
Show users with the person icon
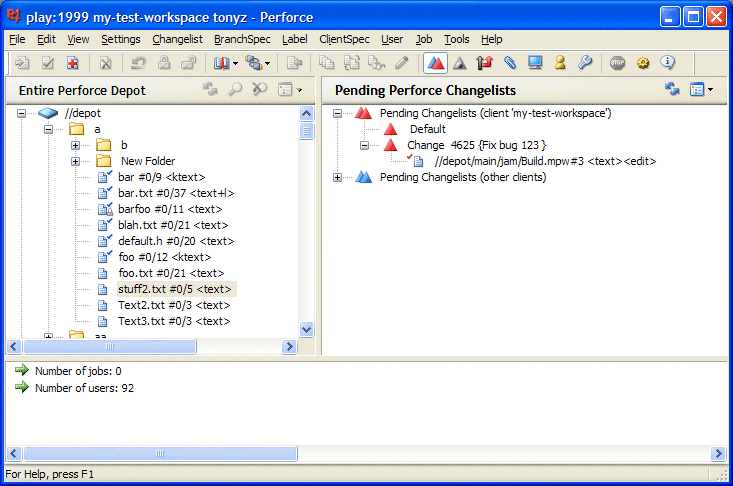[x=560, y=63]
